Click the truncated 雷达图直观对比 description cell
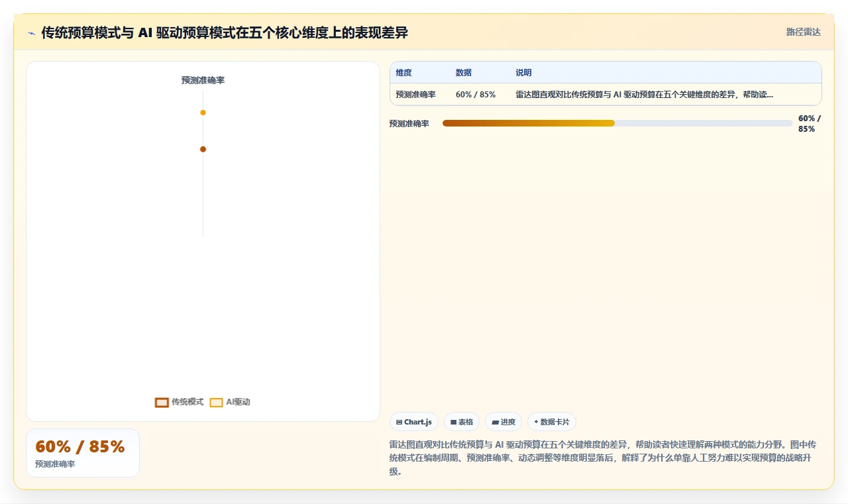 644,95
